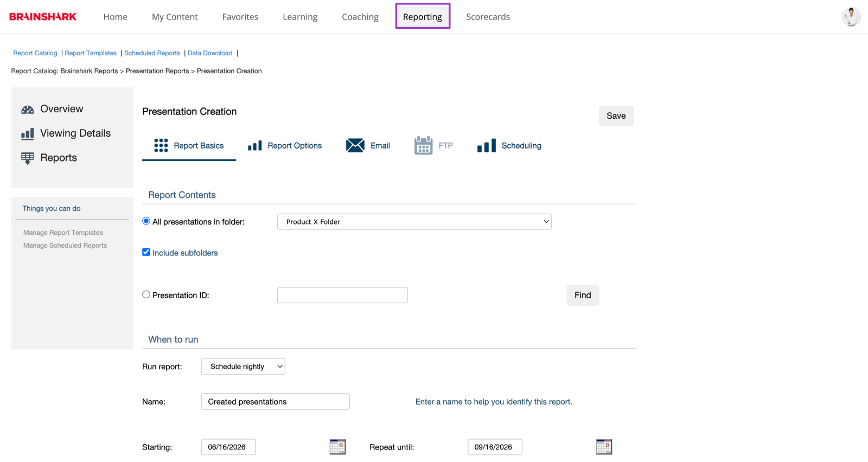This screenshot has width=868, height=462.
Task: Open the Run report dropdown
Action: pyautogui.click(x=243, y=367)
